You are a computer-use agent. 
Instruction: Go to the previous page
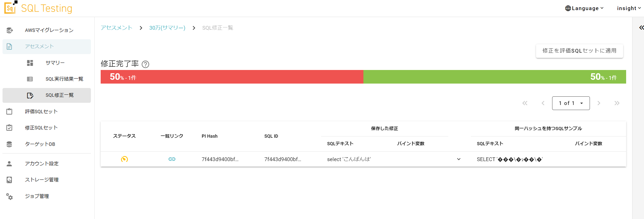[x=543, y=103]
